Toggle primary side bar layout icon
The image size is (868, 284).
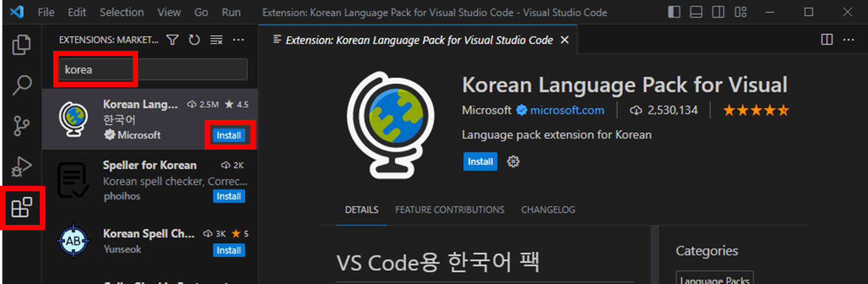[674, 12]
